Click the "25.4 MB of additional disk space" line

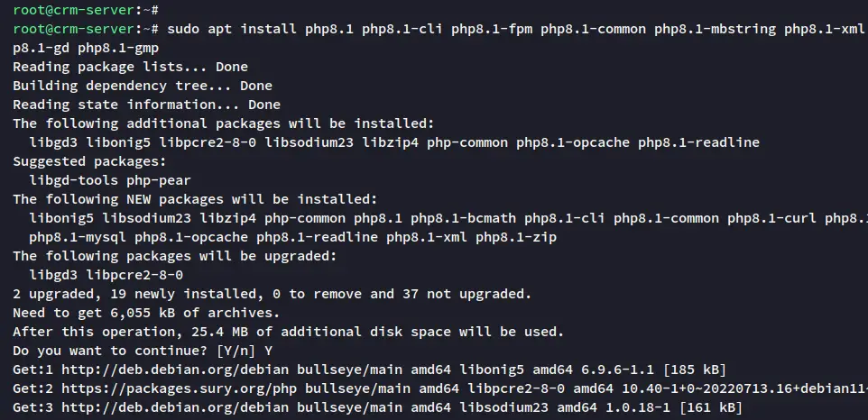[x=289, y=332]
